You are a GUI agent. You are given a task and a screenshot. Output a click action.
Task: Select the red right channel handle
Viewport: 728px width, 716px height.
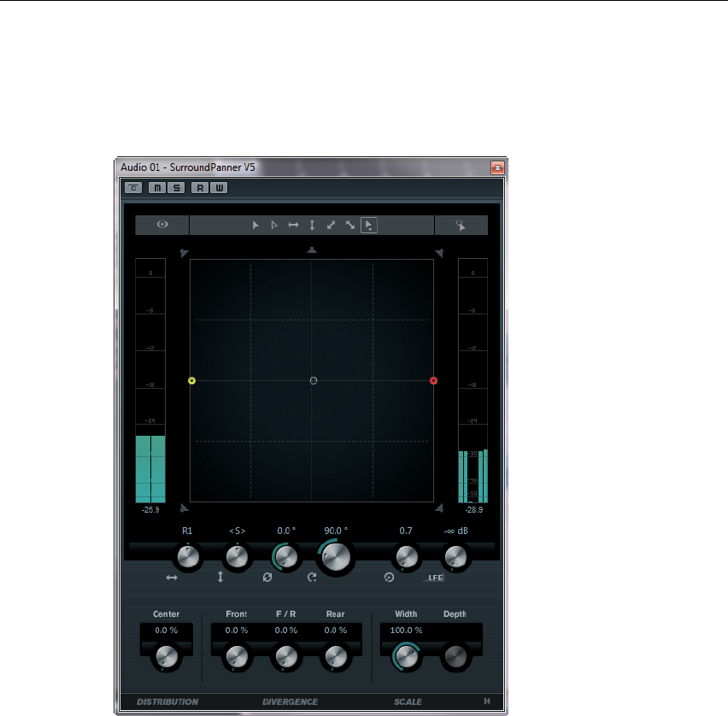coord(434,381)
